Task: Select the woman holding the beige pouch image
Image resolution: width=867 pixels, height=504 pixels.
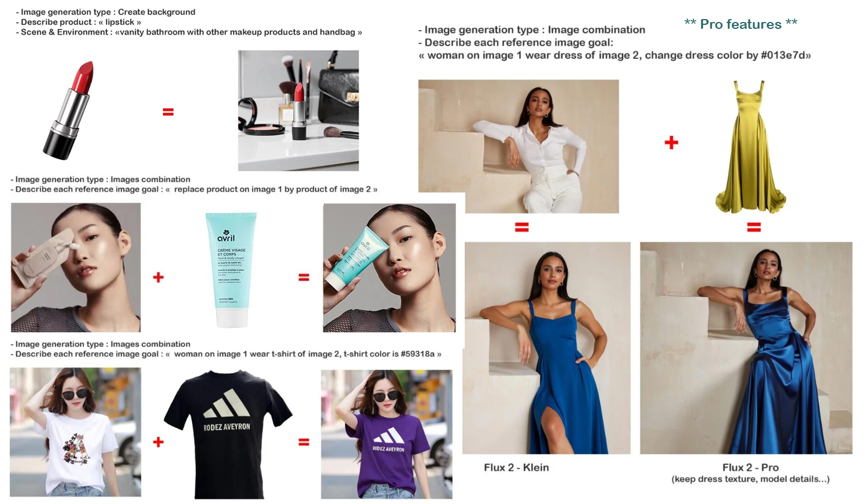Action: (76, 268)
